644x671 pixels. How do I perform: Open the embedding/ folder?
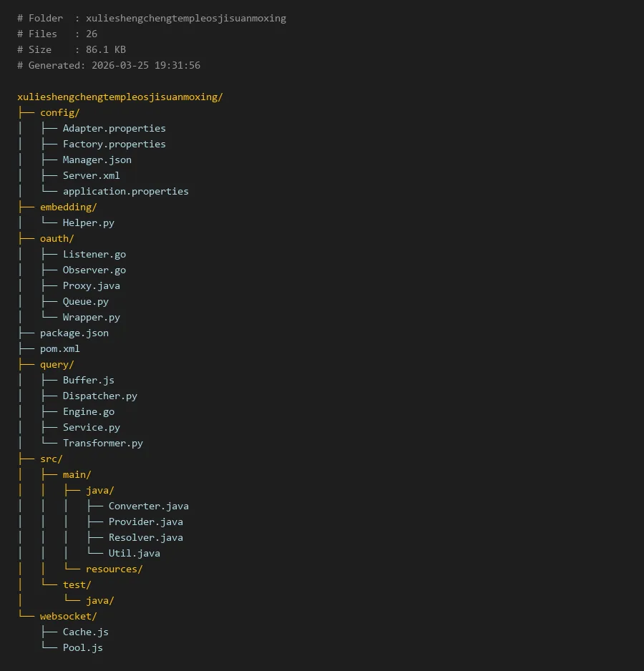point(68,207)
